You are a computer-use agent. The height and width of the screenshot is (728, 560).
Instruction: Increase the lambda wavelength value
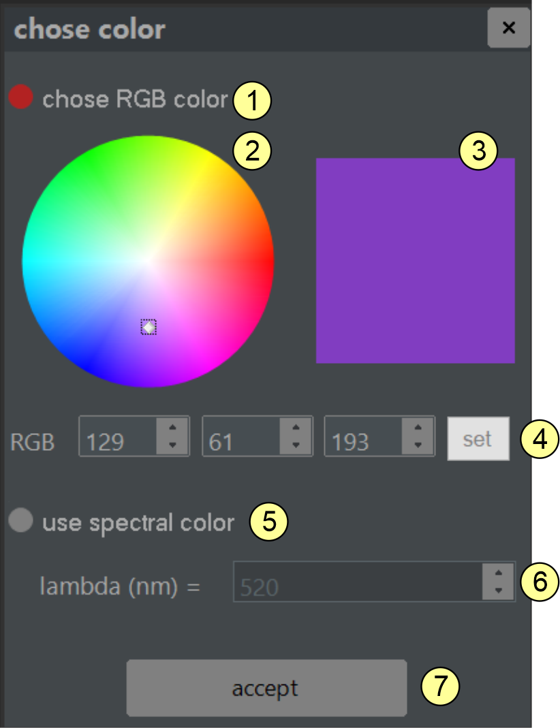(x=499, y=573)
